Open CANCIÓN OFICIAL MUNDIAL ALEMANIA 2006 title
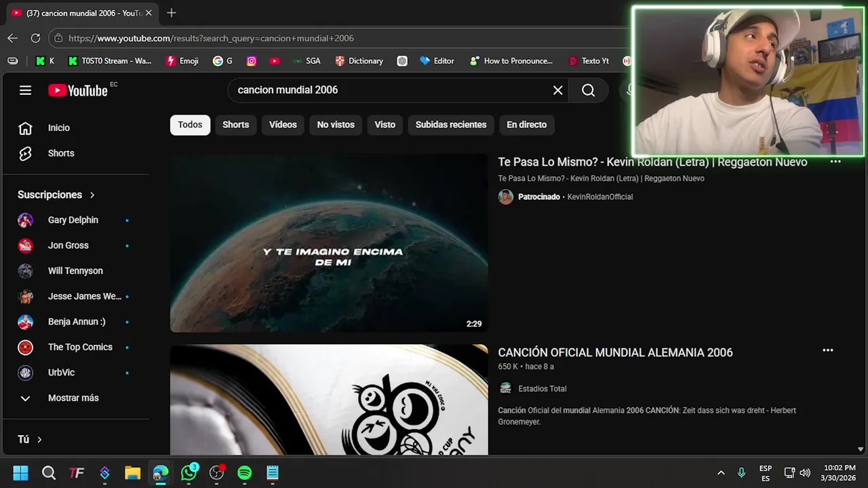Viewport: 868px width, 488px height. click(615, 352)
